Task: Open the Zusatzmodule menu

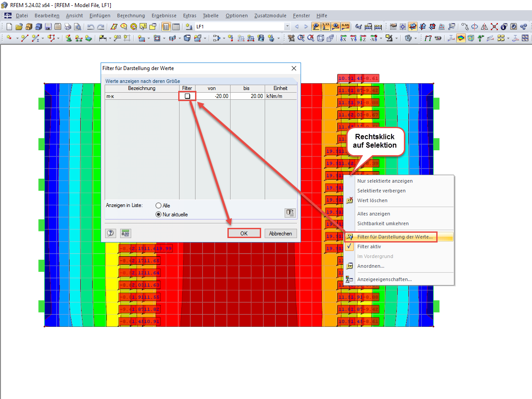Action: pyautogui.click(x=270, y=16)
